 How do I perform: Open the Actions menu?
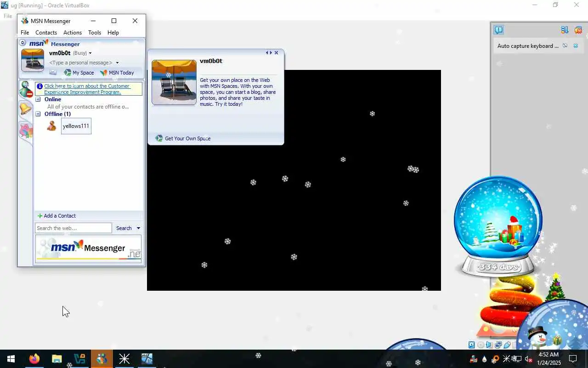[x=73, y=33]
